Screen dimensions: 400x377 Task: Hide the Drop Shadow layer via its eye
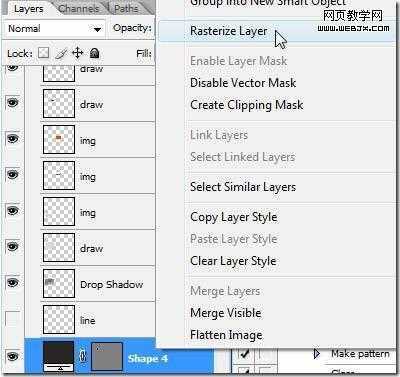(x=13, y=283)
